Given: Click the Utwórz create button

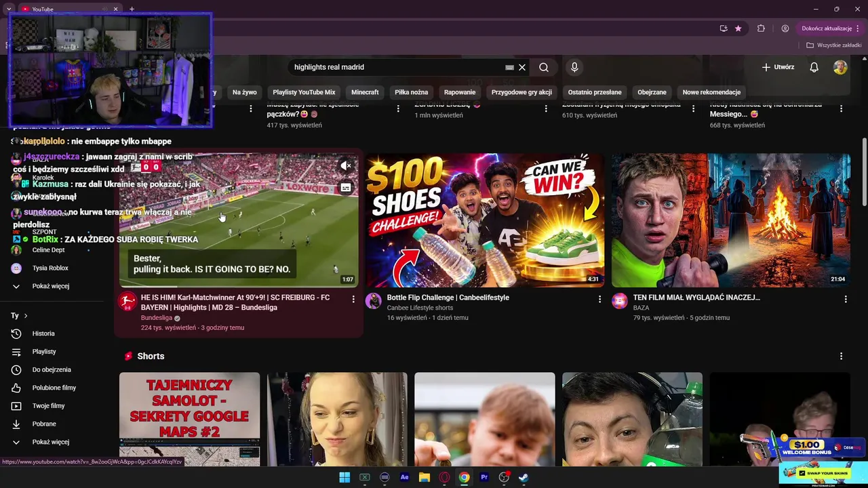Looking at the screenshot, I should pos(778,67).
